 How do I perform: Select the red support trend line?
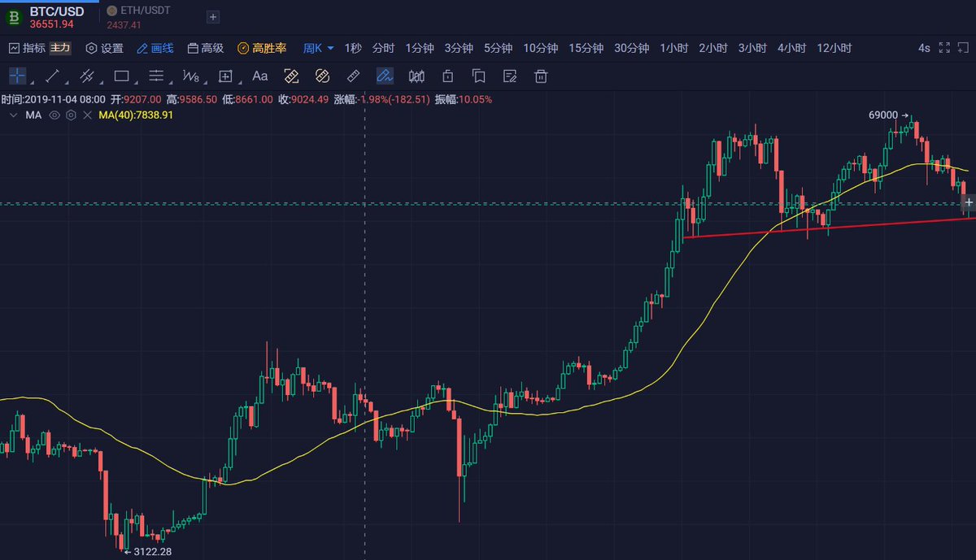(828, 227)
